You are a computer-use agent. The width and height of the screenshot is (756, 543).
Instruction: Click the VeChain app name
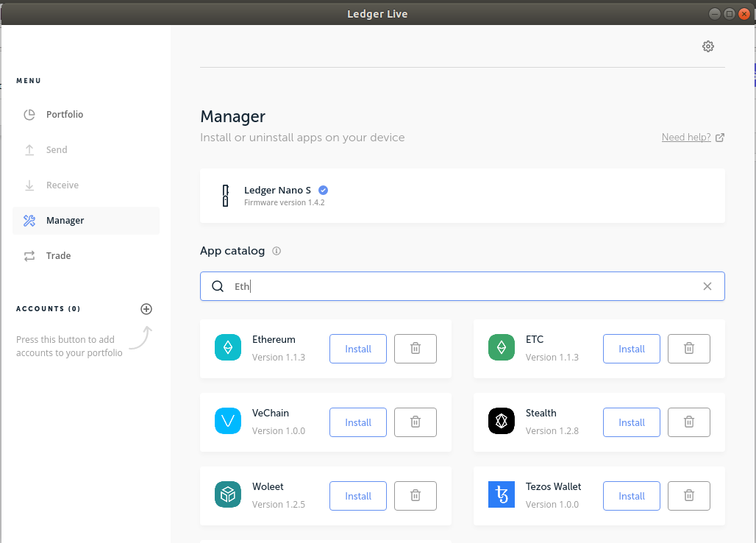point(271,414)
